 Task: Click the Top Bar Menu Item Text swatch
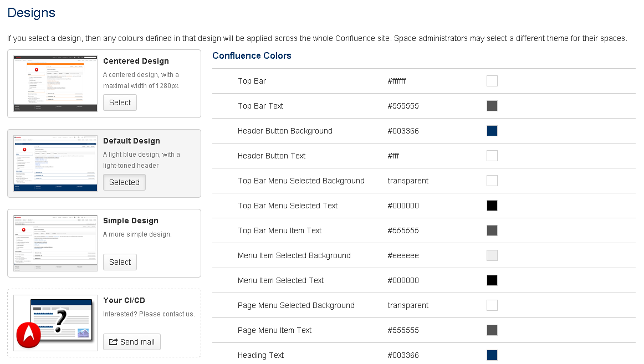click(492, 230)
